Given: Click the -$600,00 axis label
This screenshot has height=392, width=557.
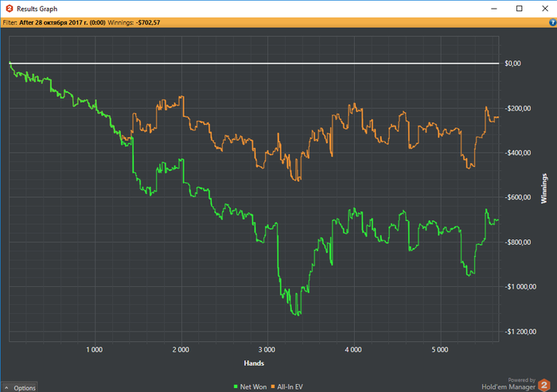Looking at the screenshot, I should [x=518, y=197].
